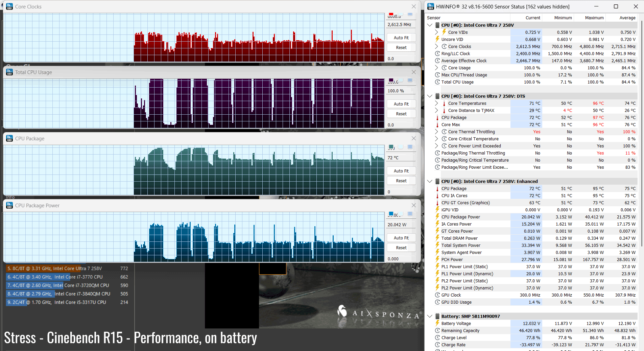This screenshot has height=351, width=644.
Task: Select the clock icon beside GPU Clock
Action: pos(437,295)
